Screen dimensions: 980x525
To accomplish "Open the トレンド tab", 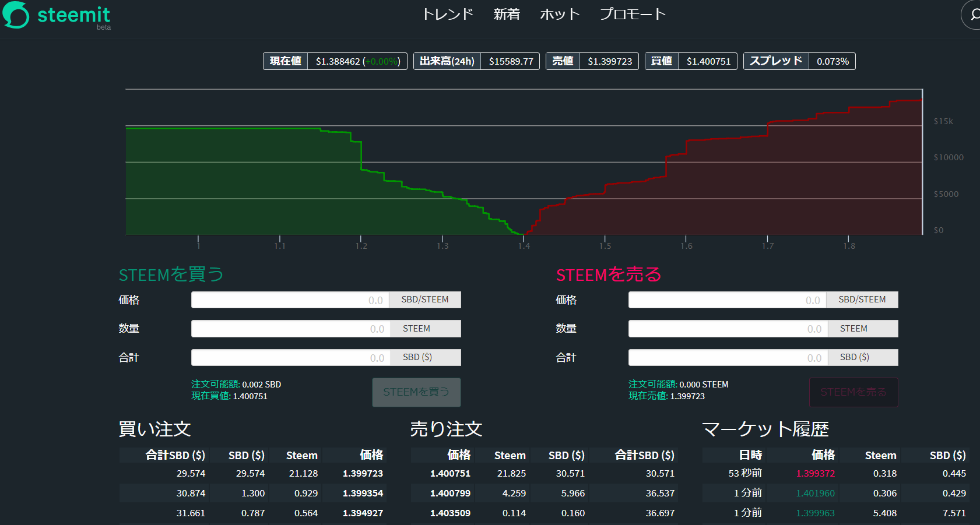I will [448, 14].
